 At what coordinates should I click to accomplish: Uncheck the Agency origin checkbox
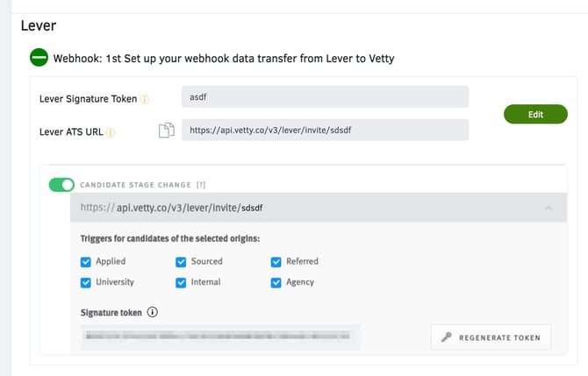pos(276,282)
